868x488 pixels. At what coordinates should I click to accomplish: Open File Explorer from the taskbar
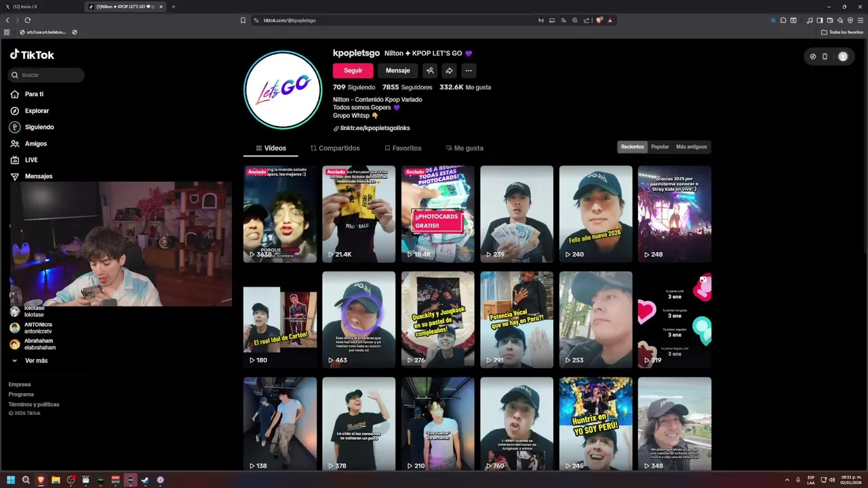coord(56,480)
